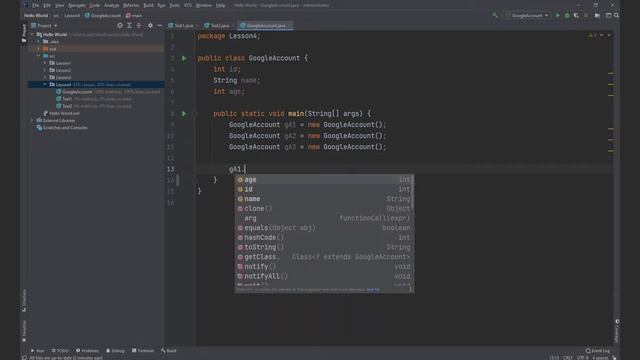
Task: Open Search Everywhere magnifier icon
Action: click(616, 16)
